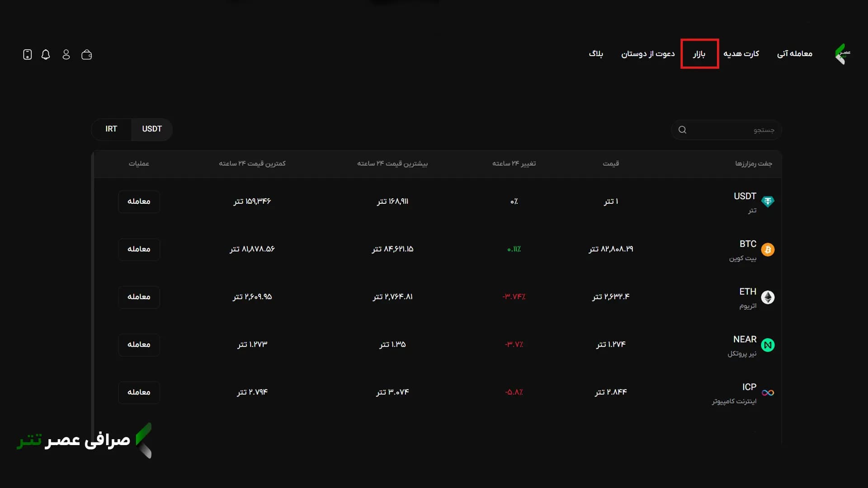
Task: Click the عملیات column header
Action: pos(139,164)
